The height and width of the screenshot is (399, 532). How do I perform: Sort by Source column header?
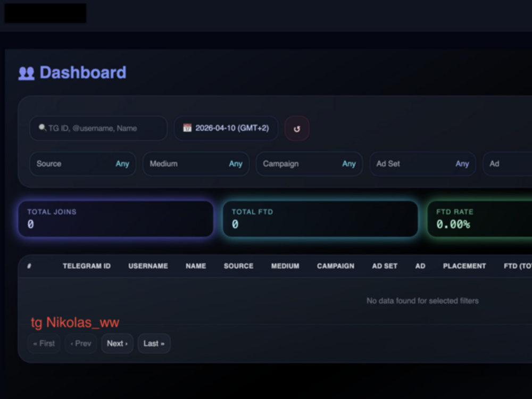238,266
